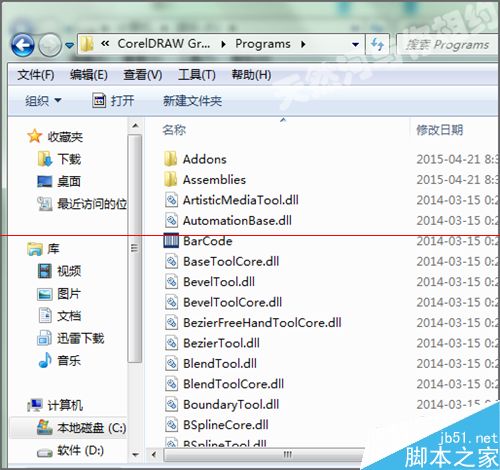Open the 帮助(H) menu

(251, 75)
